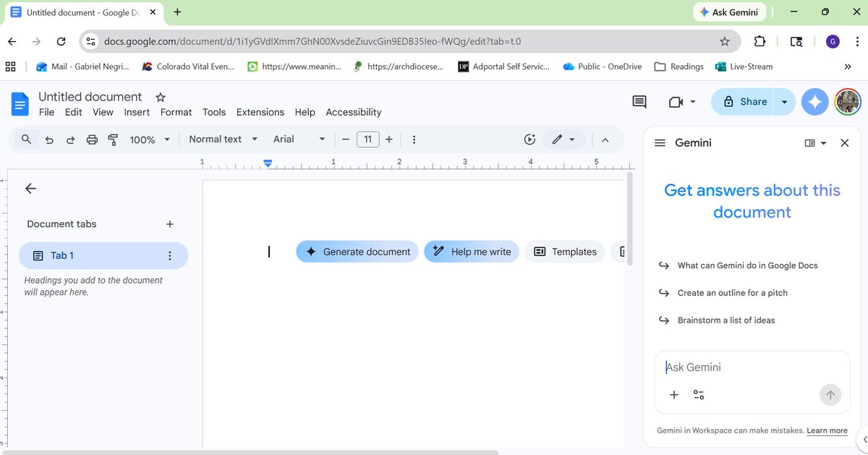Decrease font size with minus button

pyautogui.click(x=346, y=140)
